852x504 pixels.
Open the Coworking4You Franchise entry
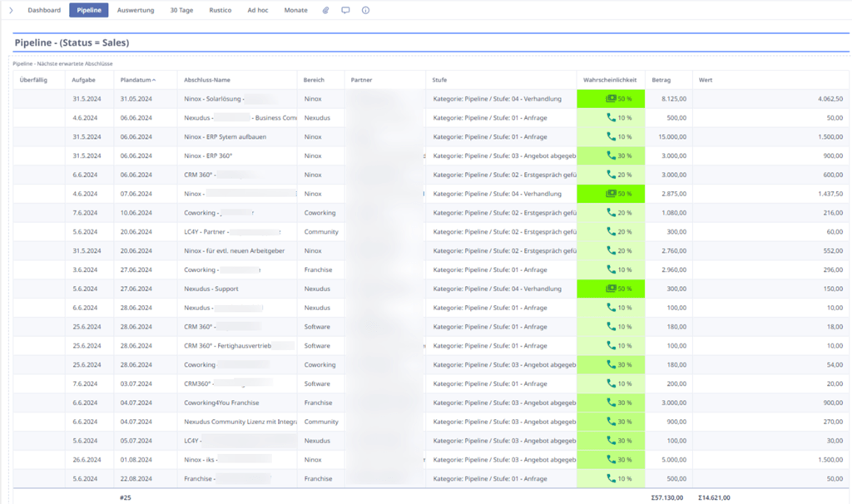coord(221,403)
